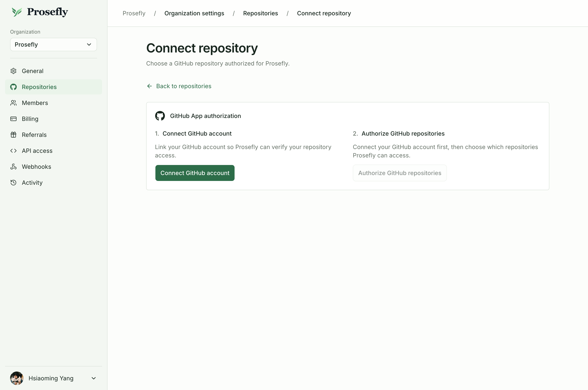Select Repositories in the sidebar
This screenshot has width=588, height=390.
(x=54, y=87)
